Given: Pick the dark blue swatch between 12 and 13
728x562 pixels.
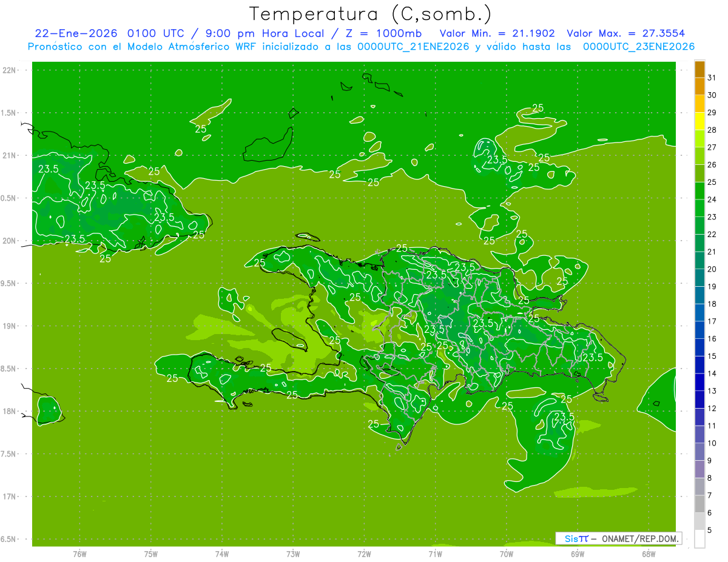Looking at the screenshot, I should pyautogui.click(x=699, y=400).
